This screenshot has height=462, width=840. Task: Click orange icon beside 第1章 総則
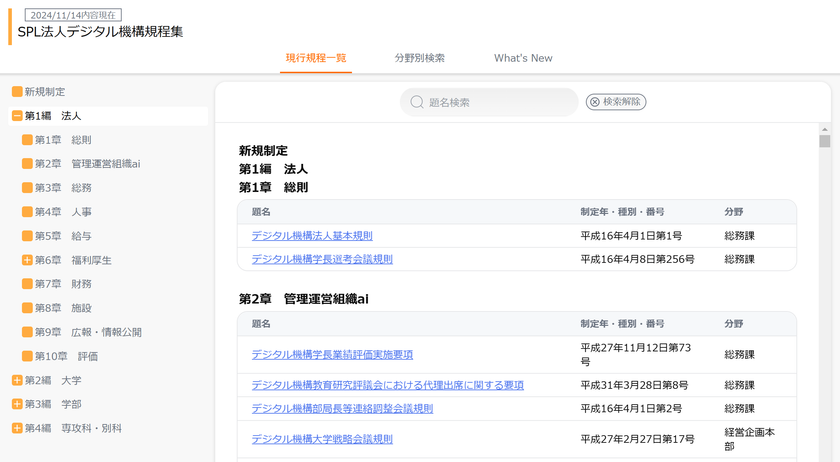(27, 140)
